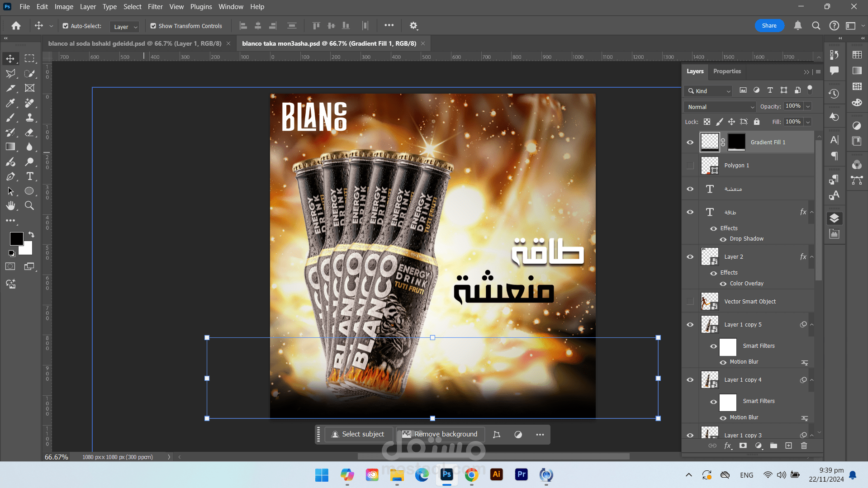The height and width of the screenshot is (488, 868).
Task: Choose the Eraser tool
Action: (29, 133)
